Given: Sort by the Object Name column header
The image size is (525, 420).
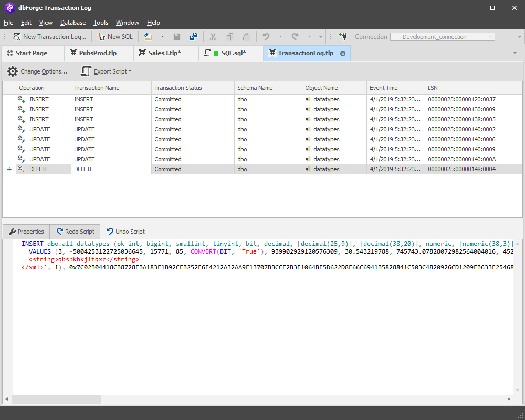Looking at the screenshot, I should click(x=334, y=88).
